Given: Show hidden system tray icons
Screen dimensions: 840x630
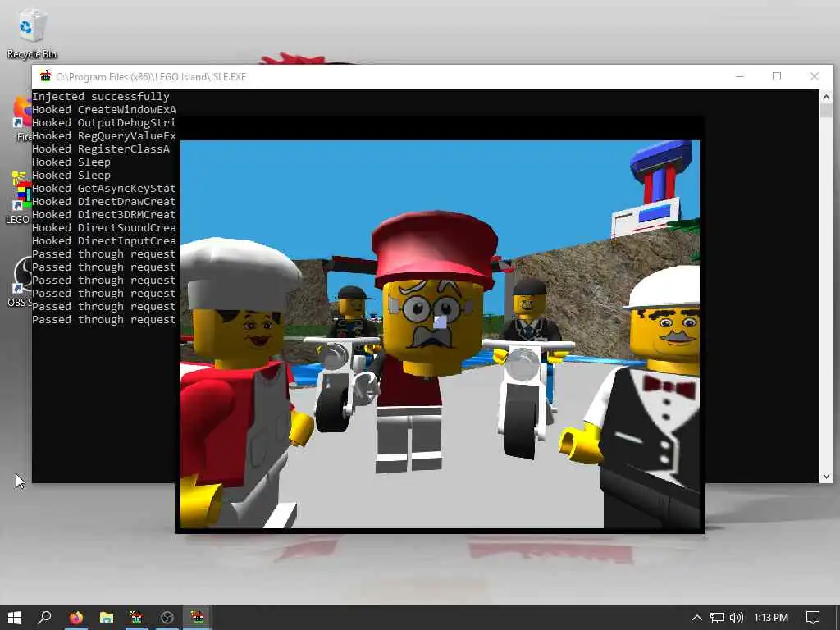Looking at the screenshot, I should pos(697,618).
